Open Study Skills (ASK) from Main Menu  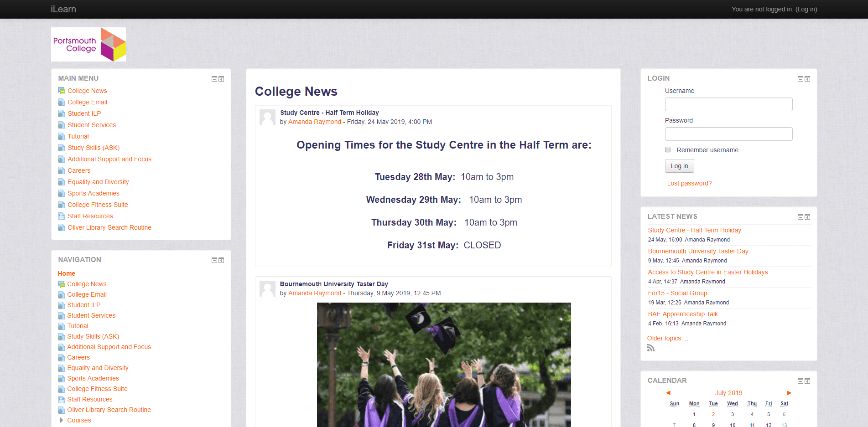click(x=94, y=148)
